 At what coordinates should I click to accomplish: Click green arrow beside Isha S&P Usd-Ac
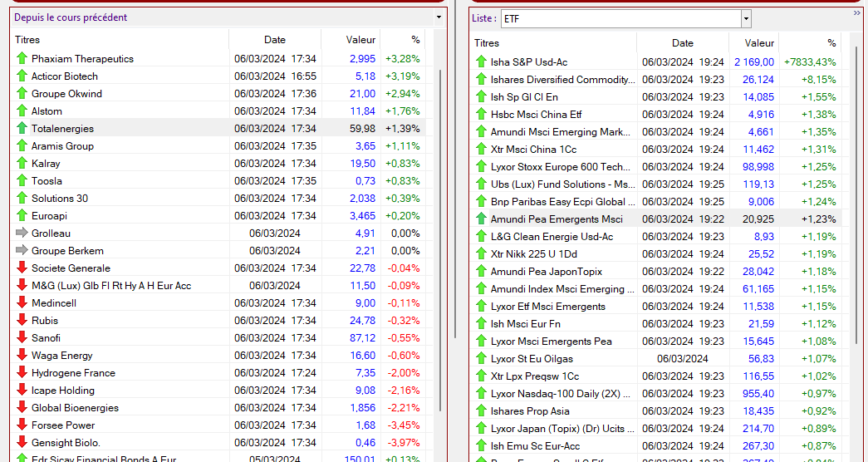pos(481,61)
